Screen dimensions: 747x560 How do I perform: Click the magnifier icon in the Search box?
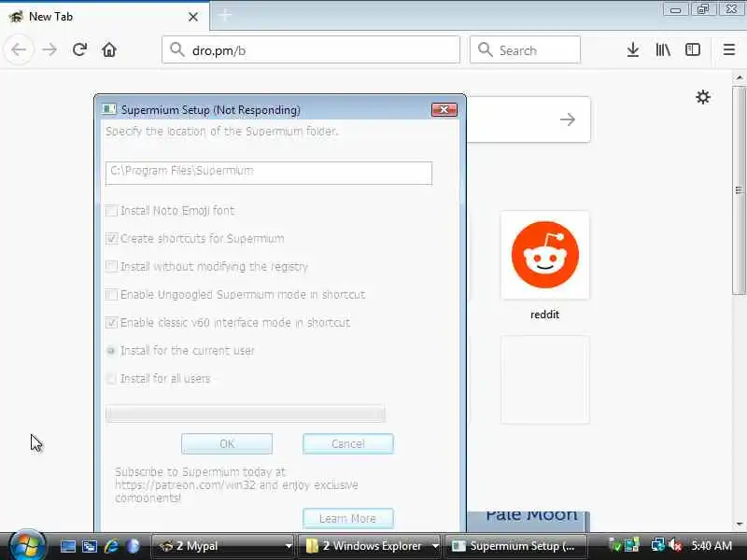pos(485,49)
